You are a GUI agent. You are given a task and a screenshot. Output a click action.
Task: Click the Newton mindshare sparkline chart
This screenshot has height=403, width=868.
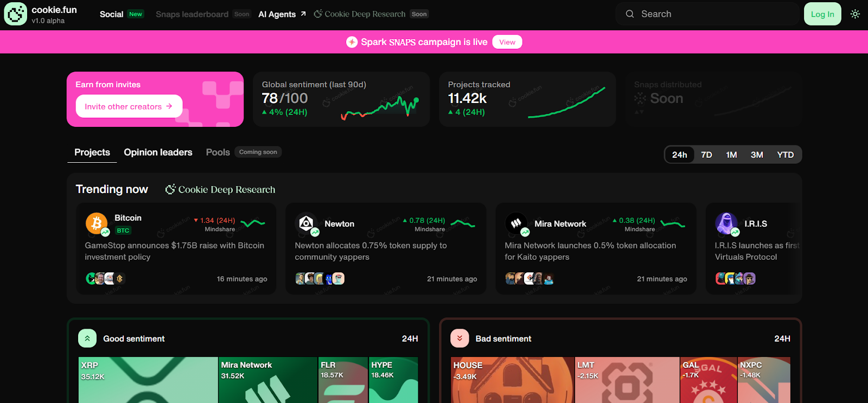pyautogui.click(x=463, y=223)
